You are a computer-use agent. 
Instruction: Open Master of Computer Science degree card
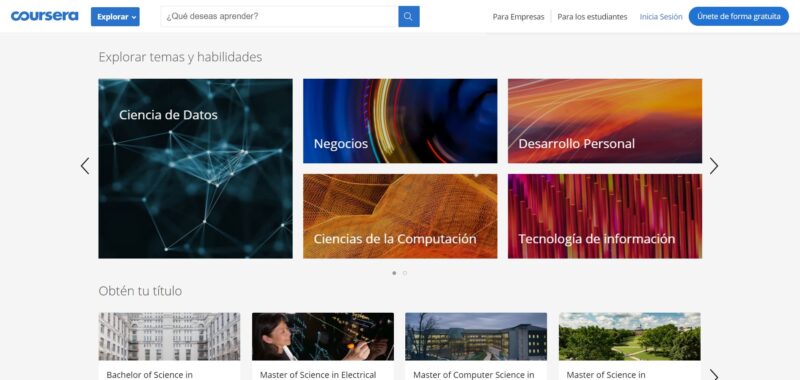click(476, 346)
